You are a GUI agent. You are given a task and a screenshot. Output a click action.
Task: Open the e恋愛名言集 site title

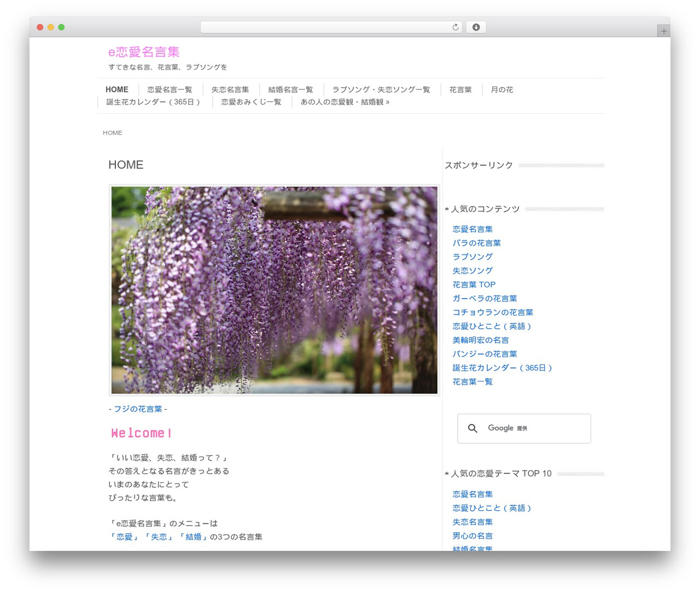144,52
